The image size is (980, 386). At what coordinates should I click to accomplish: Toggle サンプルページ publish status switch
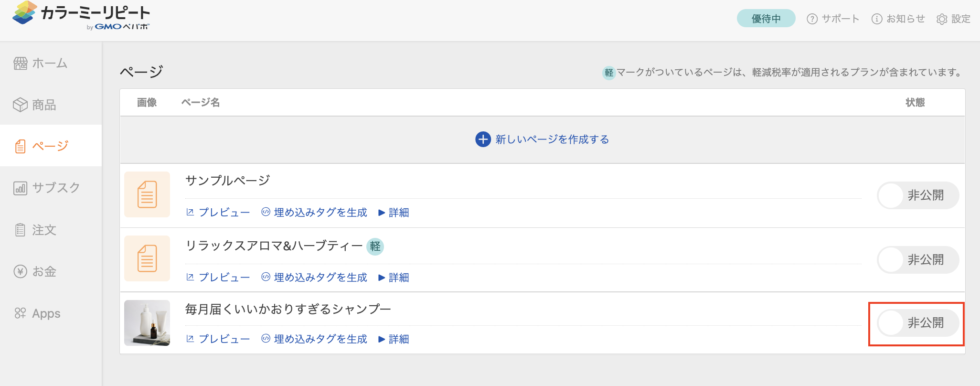tap(917, 195)
